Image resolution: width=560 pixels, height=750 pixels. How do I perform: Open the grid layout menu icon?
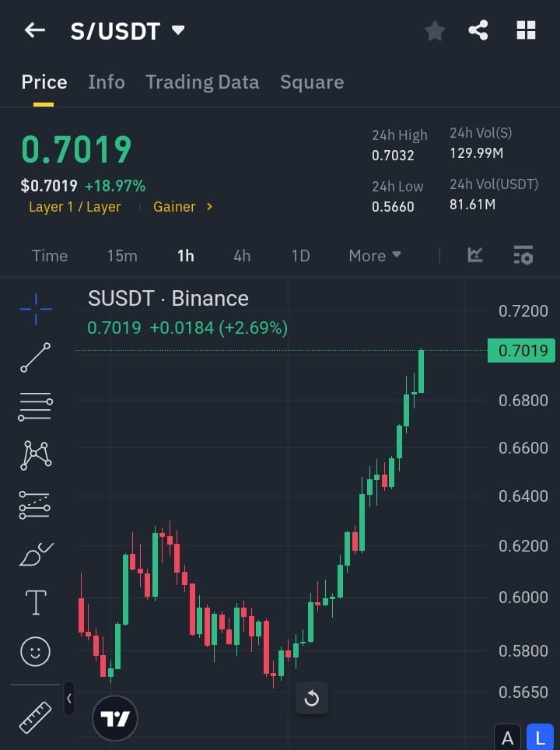point(526,30)
